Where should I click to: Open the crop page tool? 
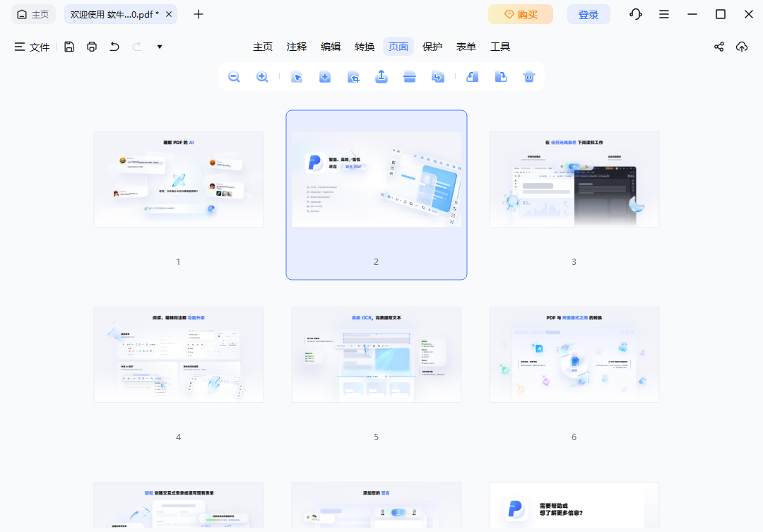point(353,77)
